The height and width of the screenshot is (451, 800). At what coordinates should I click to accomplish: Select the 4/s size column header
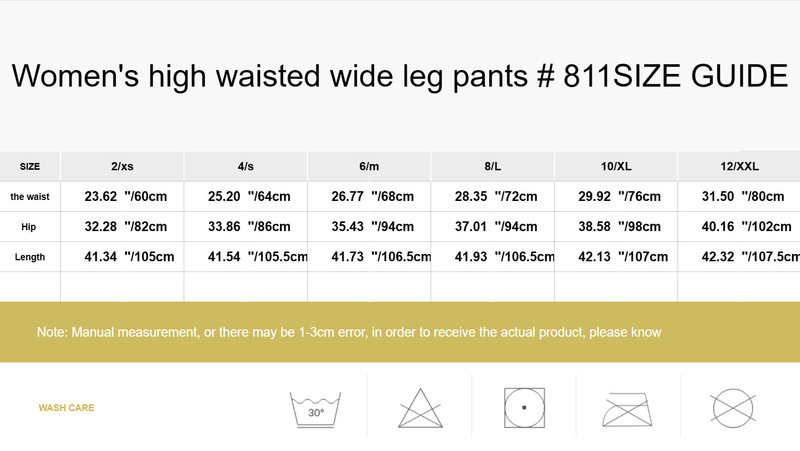(245, 167)
